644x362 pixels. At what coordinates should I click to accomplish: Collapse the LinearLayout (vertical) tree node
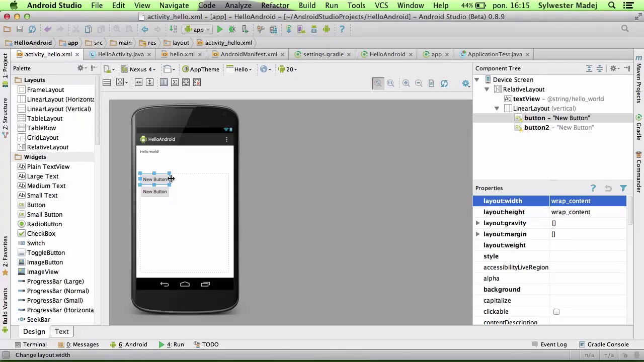(x=497, y=109)
